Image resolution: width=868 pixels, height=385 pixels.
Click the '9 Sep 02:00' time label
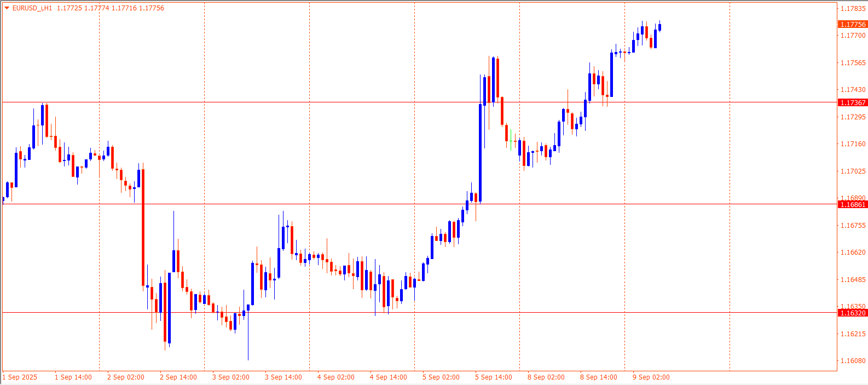coord(651,377)
